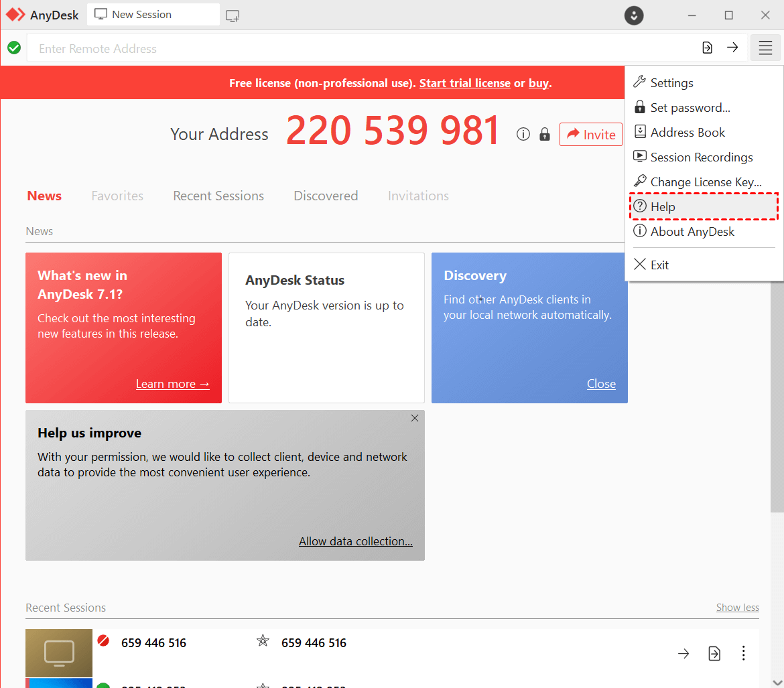Image resolution: width=784 pixels, height=688 pixels.
Task: Click Show less to collapse recent sessions
Action: (x=737, y=608)
